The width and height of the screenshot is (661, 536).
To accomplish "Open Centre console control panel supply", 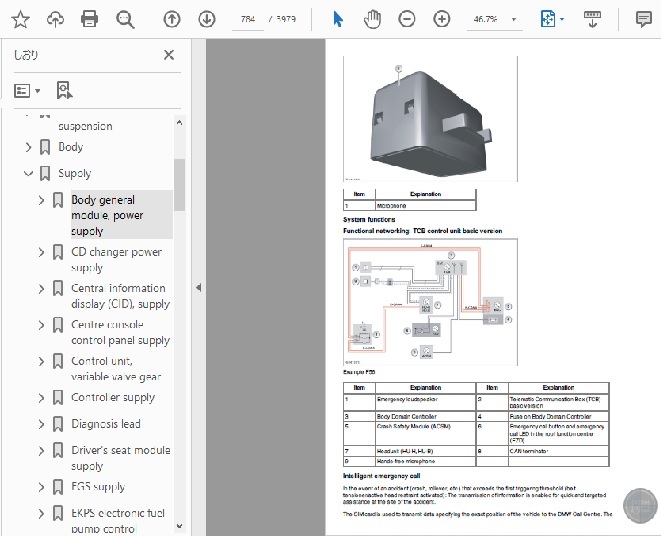I will click(120, 332).
